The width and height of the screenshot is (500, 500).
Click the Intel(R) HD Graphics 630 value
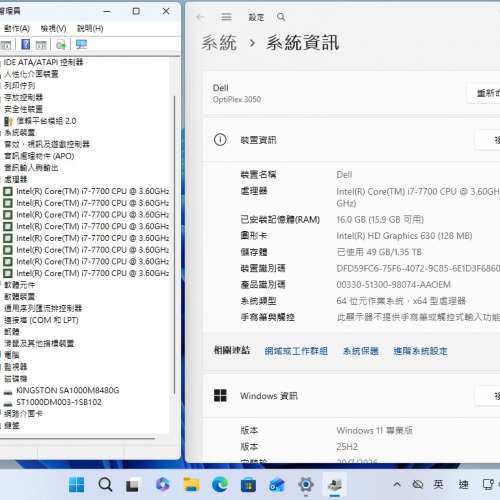[x=404, y=236]
